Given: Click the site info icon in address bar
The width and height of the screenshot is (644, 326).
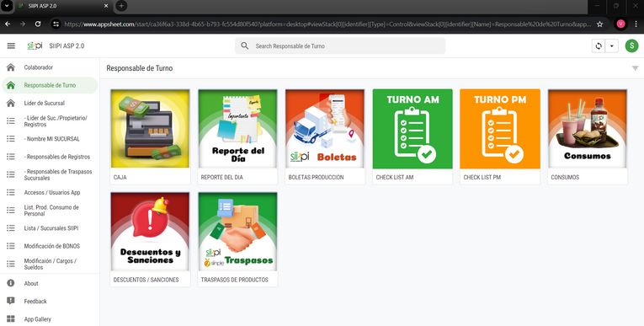Looking at the screenshot, I should tap(56, 24).
